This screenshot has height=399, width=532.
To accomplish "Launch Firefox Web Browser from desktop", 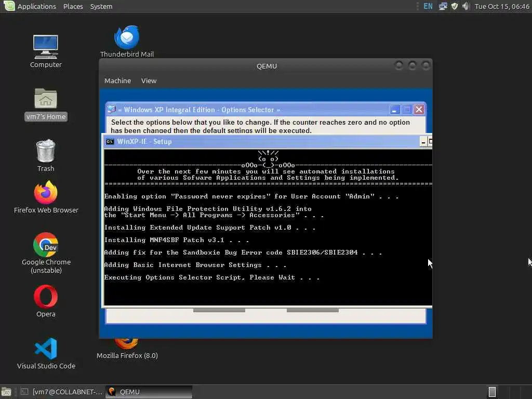I will pyautogui.click(x=46, y=192).
